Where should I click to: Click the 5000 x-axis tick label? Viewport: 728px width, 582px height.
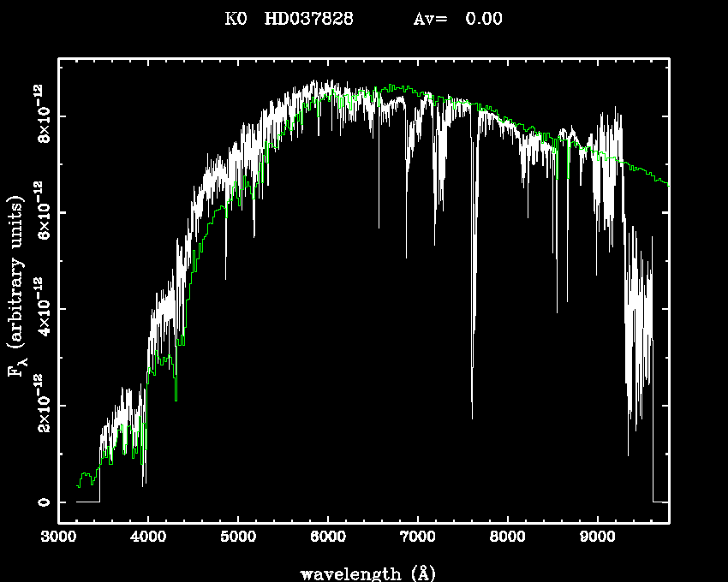pyautogui.click(x=238, y=539)
